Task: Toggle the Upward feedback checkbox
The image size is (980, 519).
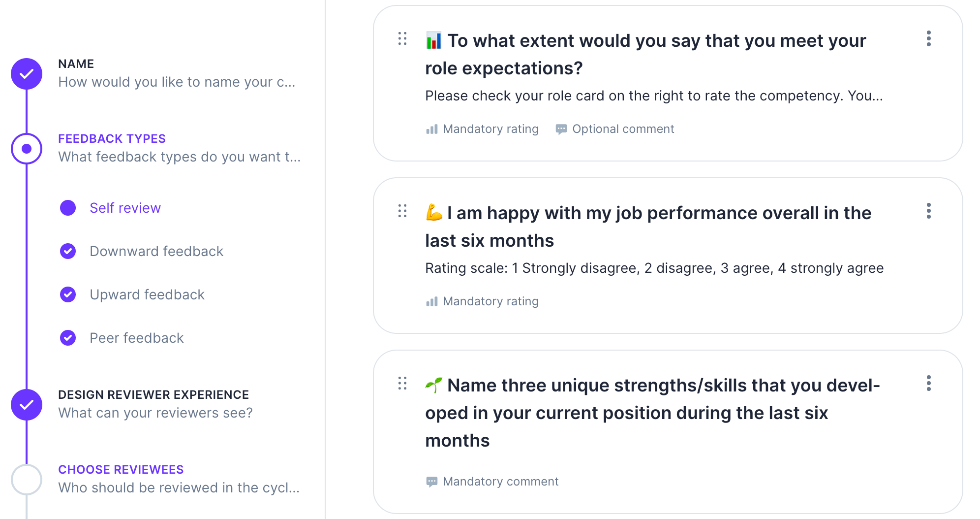Action: click(x=67, y=294)
